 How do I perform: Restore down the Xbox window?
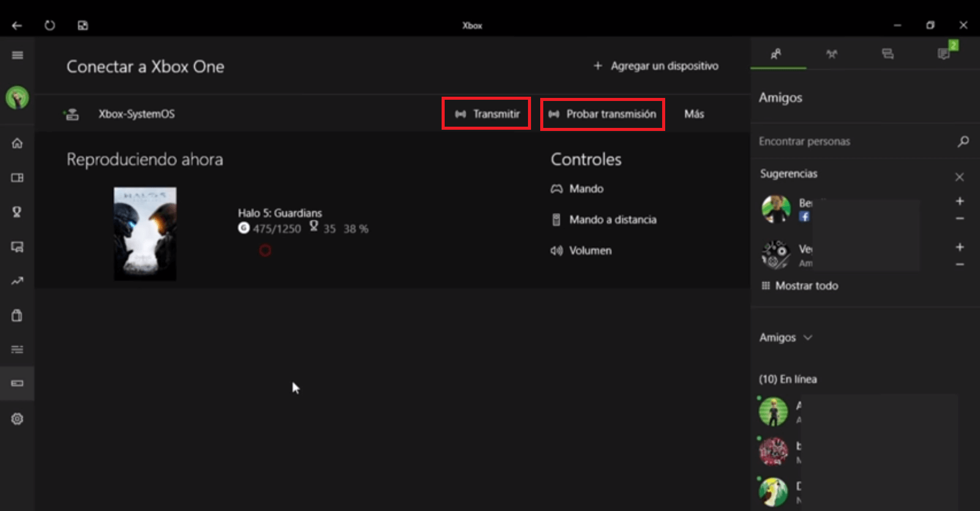[930, 25]
